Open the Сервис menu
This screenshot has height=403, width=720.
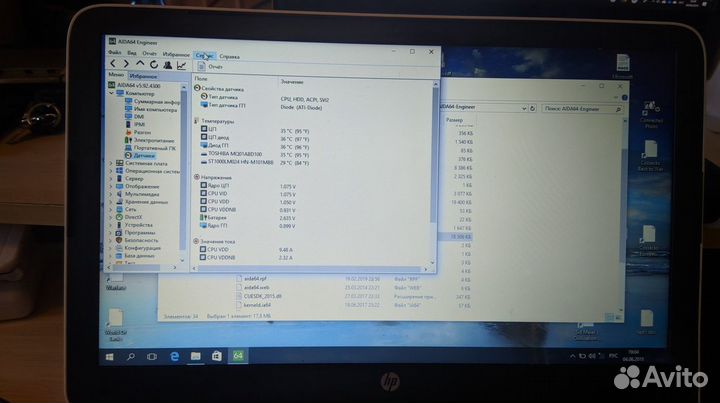coord(204,56)
